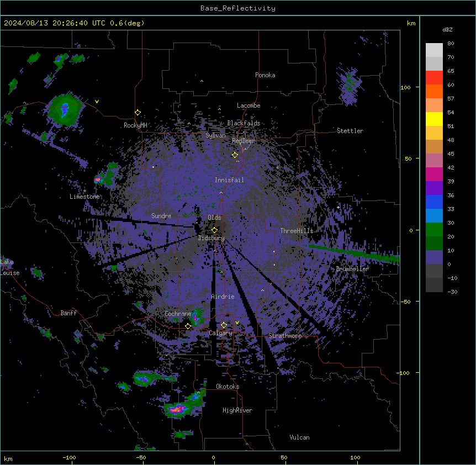Click the 50 tick on the right axis
This screenshot has height=465, width=476.
(408, 158)
